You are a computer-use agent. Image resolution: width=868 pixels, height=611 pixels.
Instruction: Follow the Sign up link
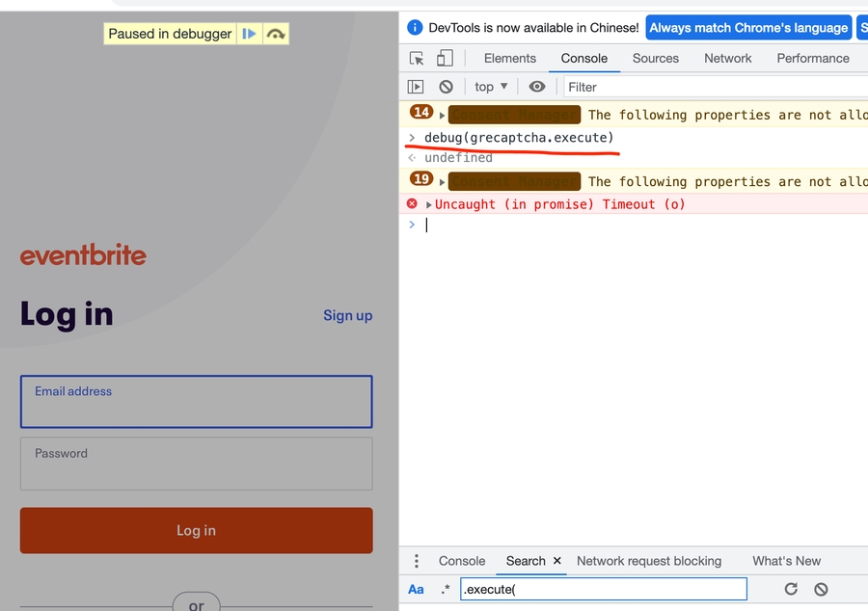(347, 315)
